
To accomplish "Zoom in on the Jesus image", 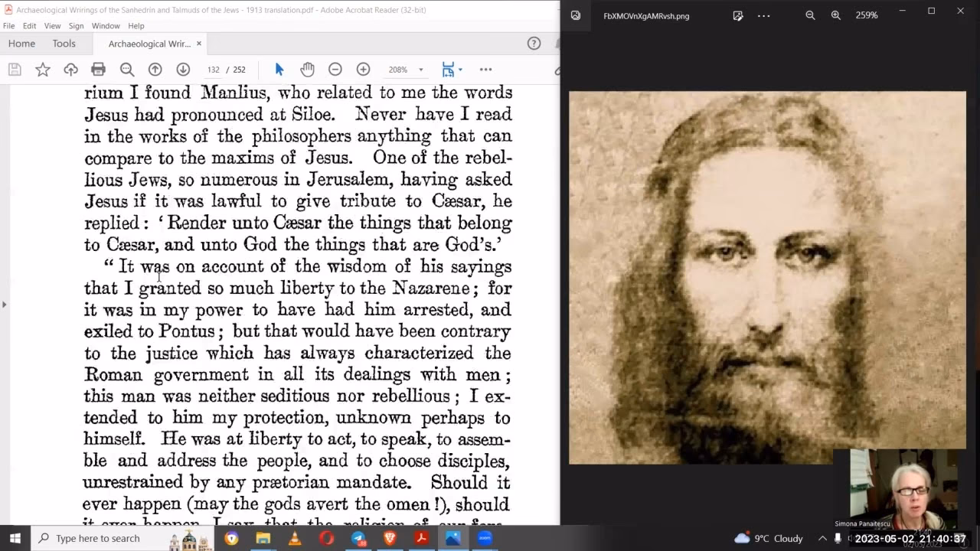I will tap(836, 15).
